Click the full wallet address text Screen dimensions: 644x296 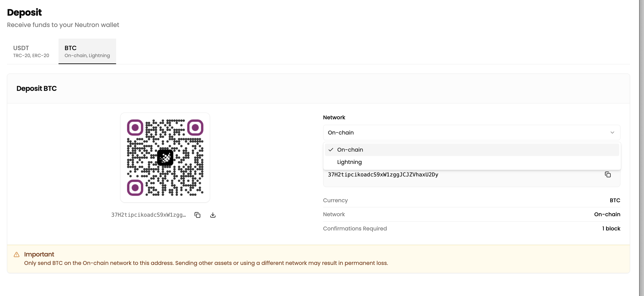(383, 175)
